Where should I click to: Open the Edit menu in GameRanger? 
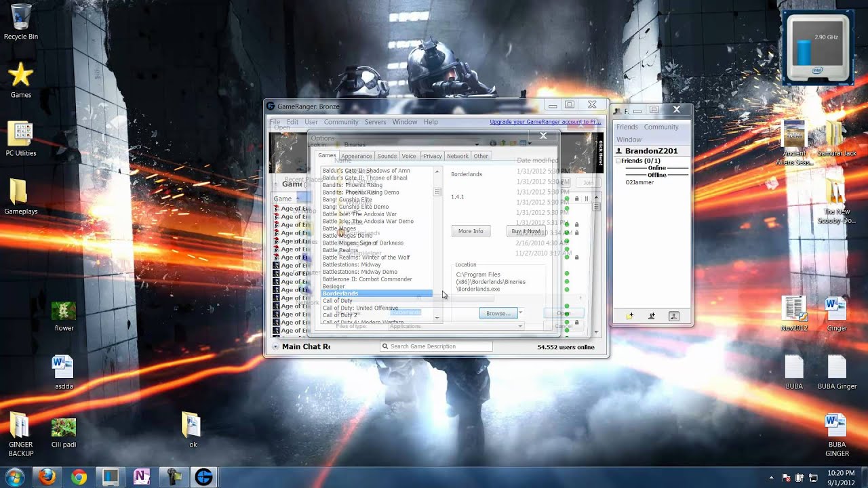[x=292, y=122]
